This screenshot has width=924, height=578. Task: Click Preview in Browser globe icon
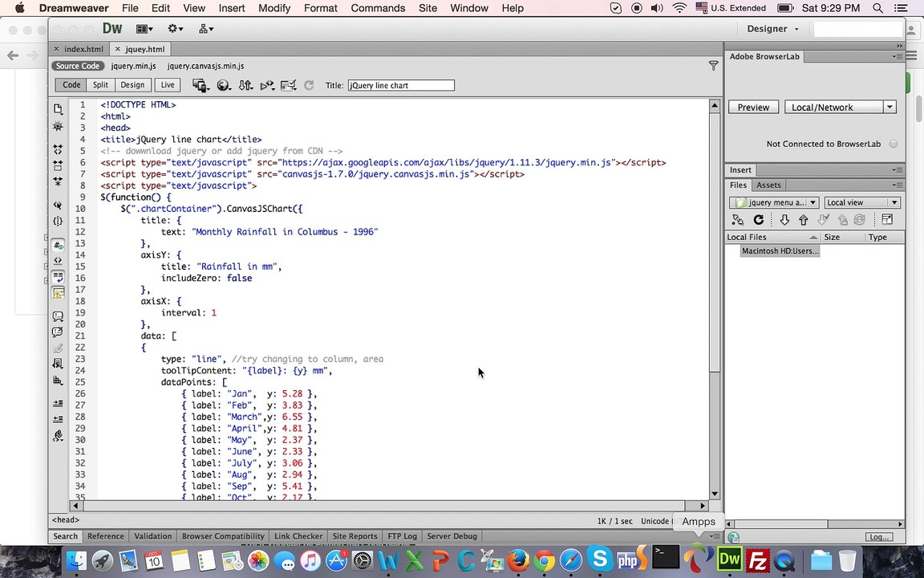coord(223,86)
